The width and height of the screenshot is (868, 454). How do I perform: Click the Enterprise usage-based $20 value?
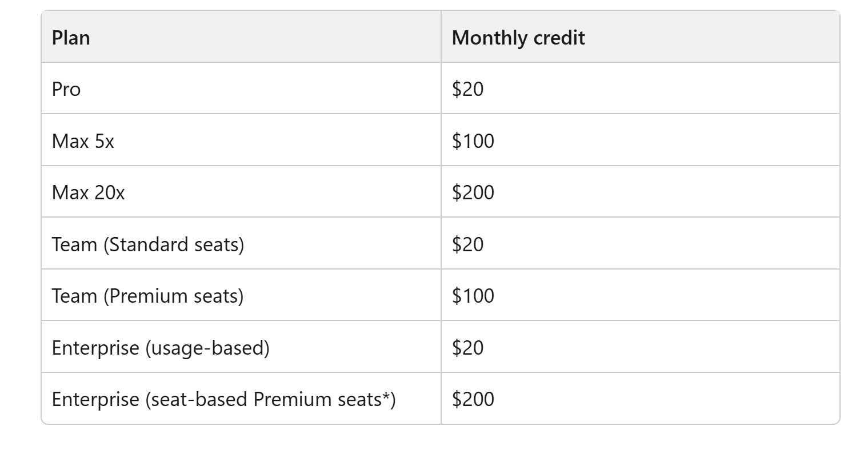(x=467, y=347)
